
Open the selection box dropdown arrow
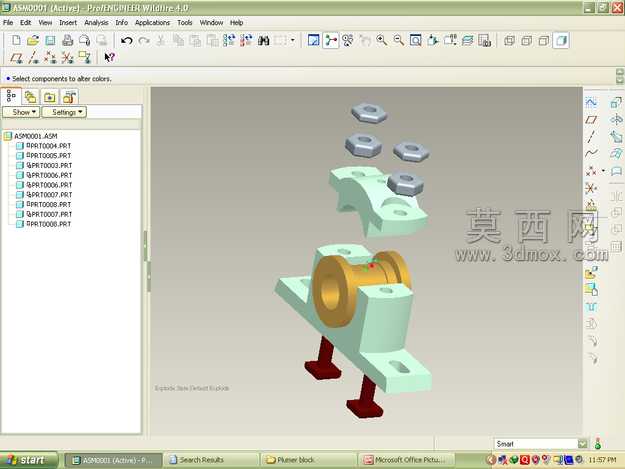point(293,41)
